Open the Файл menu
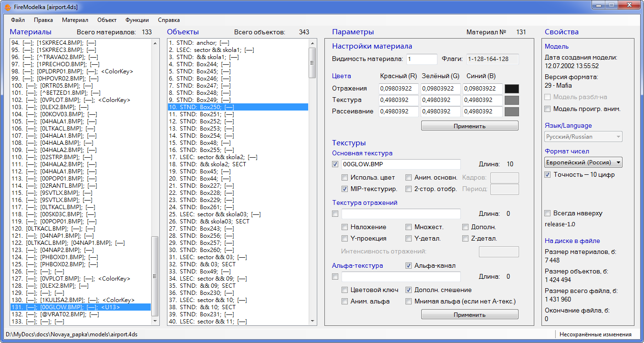 pyautogui.click(x=18, y=20)
